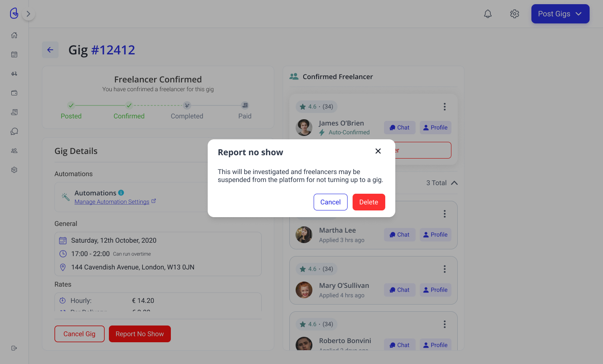This screenshot has height=364, width=603.
Task: Click James O'Brien's 4.6 rating badge
Action: (317, 107)
